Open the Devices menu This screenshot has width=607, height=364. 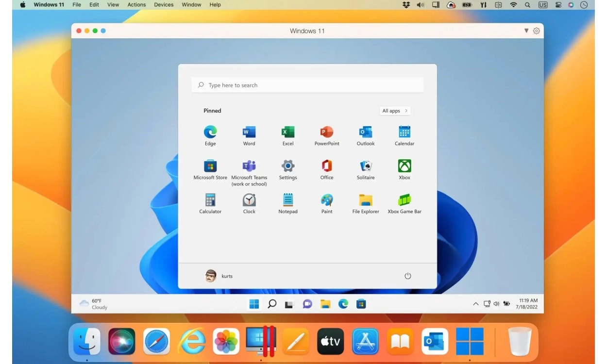click(164, 5)
